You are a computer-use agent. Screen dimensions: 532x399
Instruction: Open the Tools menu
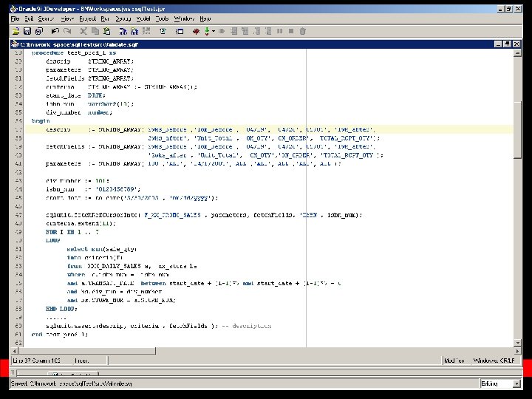(x=162, y=18)
